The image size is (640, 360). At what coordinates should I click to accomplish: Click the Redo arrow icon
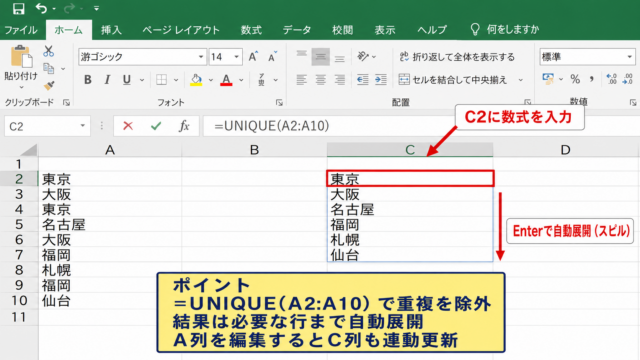69,8
